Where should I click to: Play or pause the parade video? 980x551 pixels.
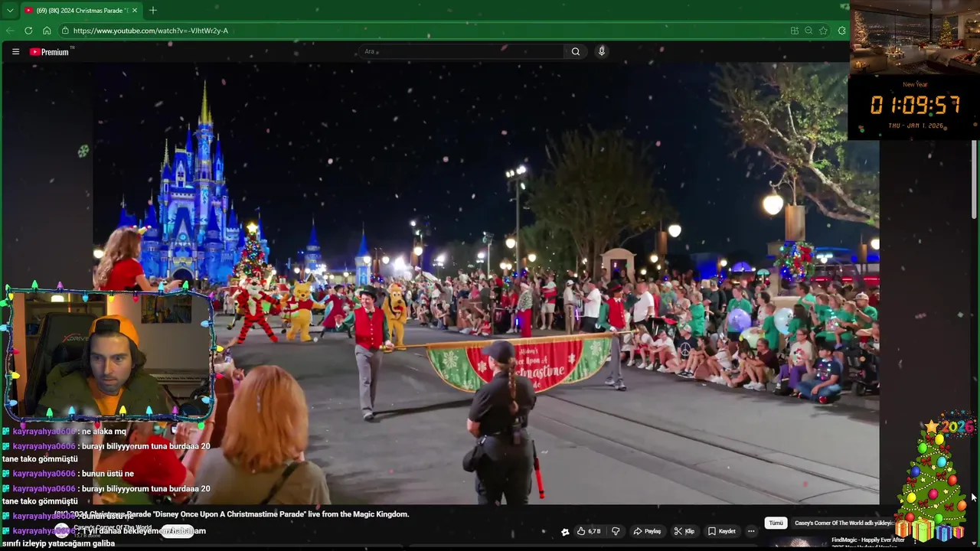click(x=485, y=283)
